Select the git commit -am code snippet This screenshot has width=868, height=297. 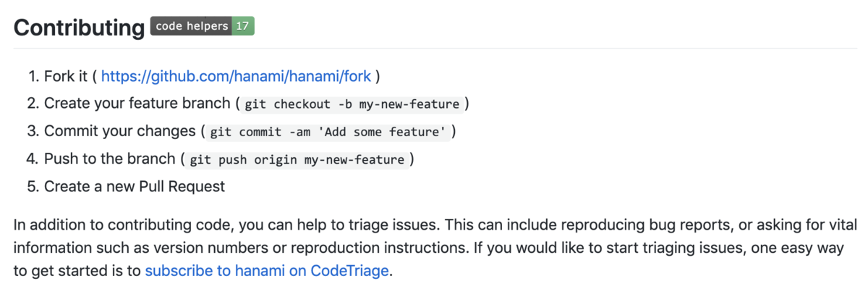[x=327, y=132]
